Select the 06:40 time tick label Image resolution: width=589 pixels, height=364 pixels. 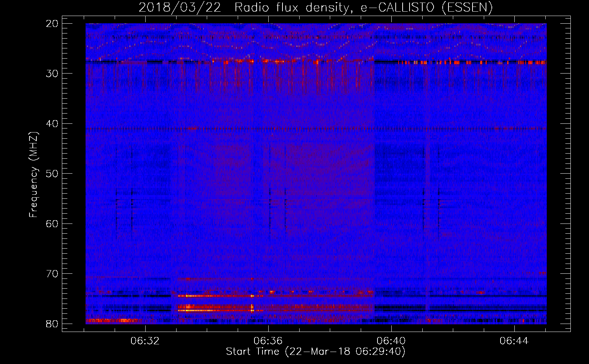click(x=391, y=341)
